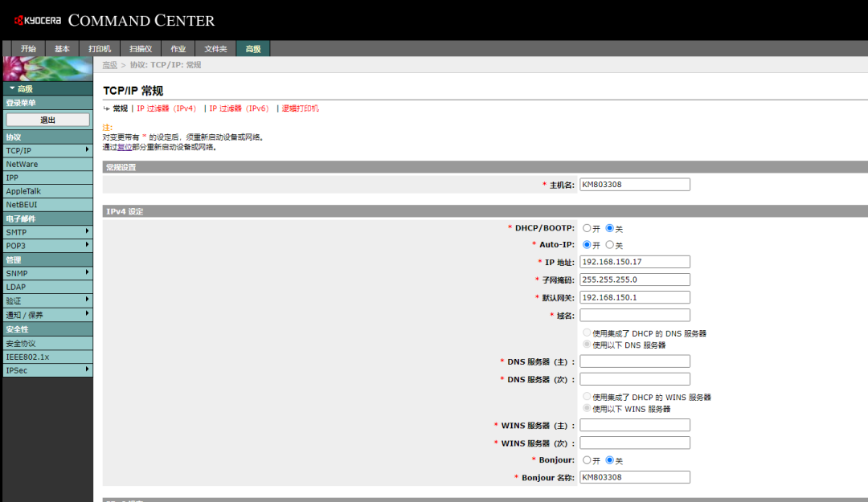Image resolution: width=868 pixels, height=502 pixels.
Task: Click the 默认网关 field
Action: 634,297
